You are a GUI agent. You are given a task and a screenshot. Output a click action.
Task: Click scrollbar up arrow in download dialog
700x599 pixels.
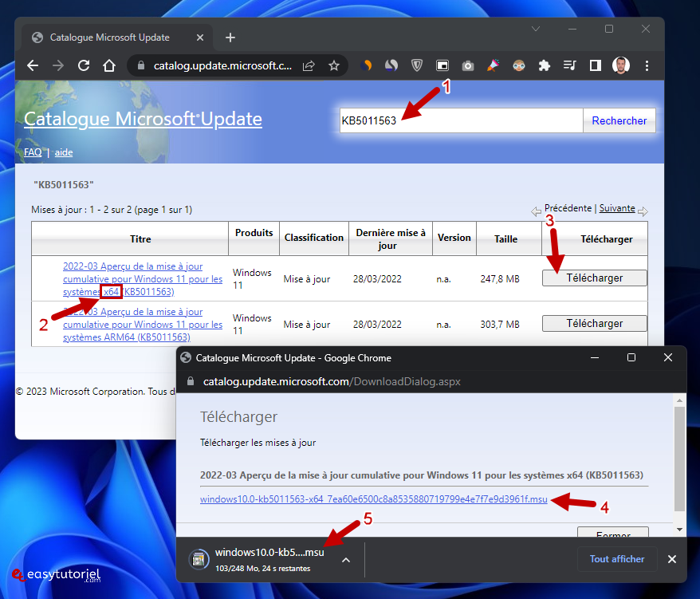(x=679, y=400)
